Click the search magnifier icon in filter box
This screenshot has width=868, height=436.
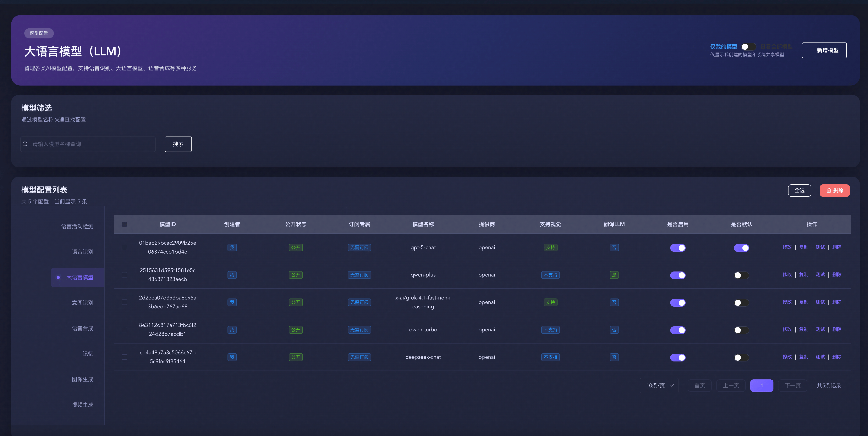pyautogui.click(x=25, y=144)
